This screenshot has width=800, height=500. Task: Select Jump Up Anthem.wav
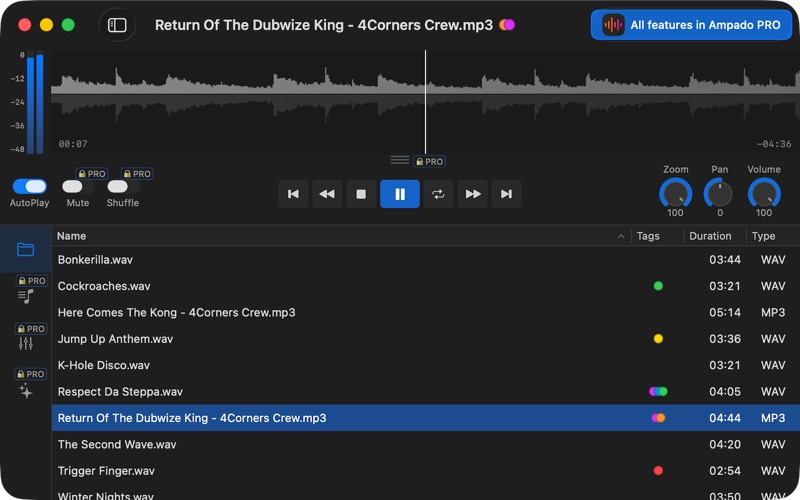click(x=426, y=339)
